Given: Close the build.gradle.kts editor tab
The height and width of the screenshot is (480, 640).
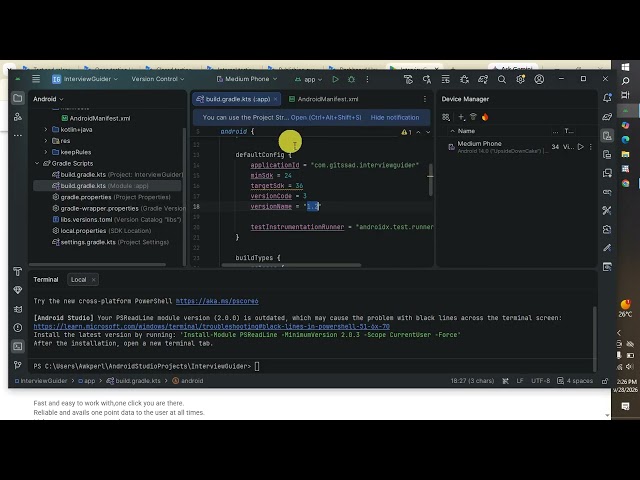Looking at the screenshot, I should [276, 99].
